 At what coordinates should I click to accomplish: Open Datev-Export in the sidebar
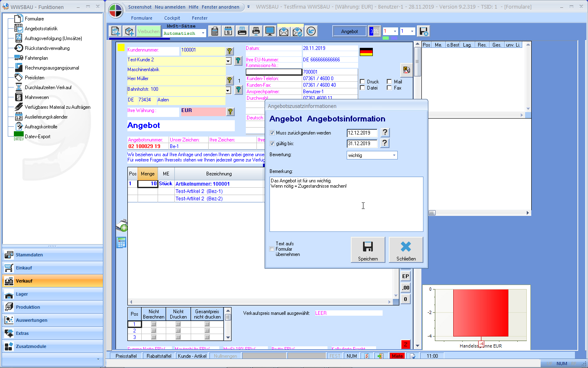click(x=38, y=137)
